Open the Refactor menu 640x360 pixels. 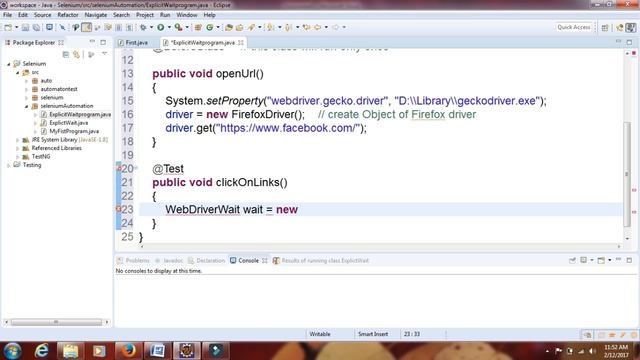coord(68,15)
